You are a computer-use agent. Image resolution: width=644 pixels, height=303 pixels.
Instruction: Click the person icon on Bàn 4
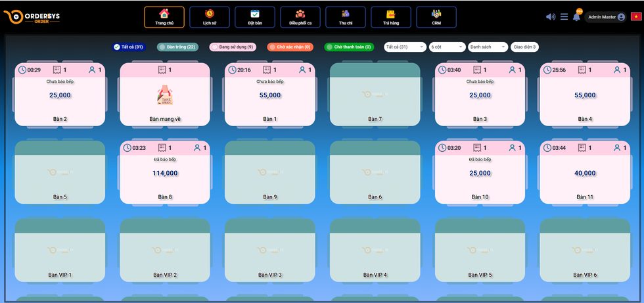point(617,70)
